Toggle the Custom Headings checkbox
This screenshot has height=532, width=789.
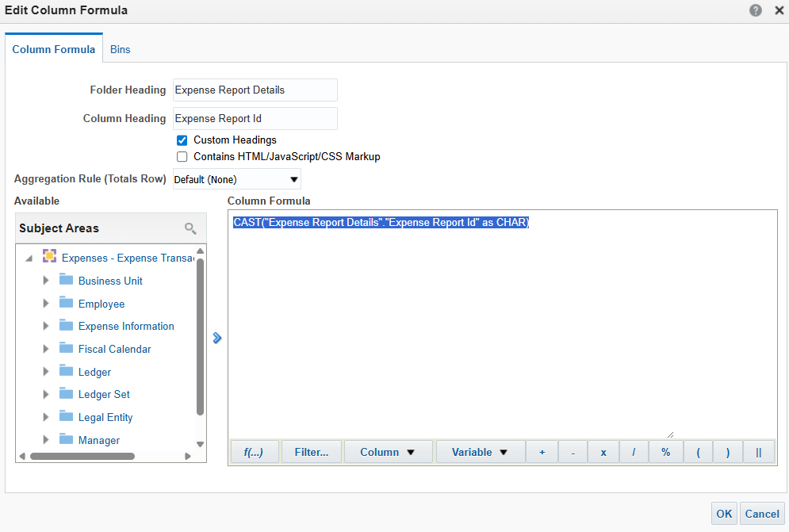(x=182, y=140)
